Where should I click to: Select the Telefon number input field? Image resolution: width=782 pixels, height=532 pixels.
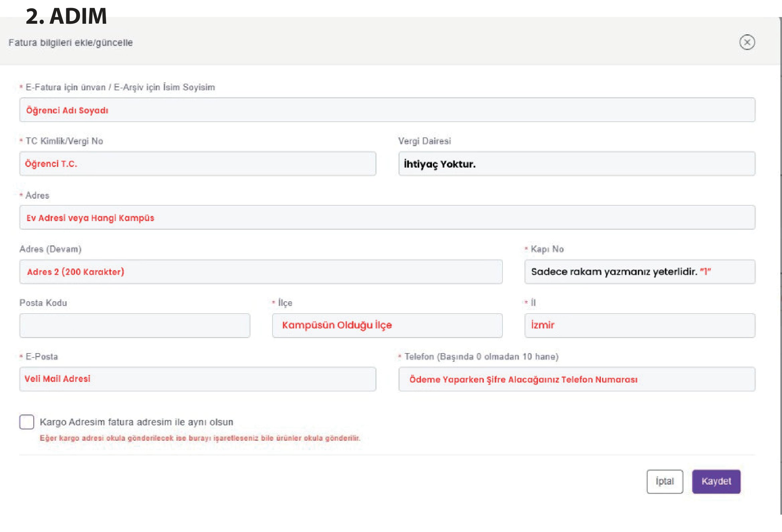[x=577, y=379]
